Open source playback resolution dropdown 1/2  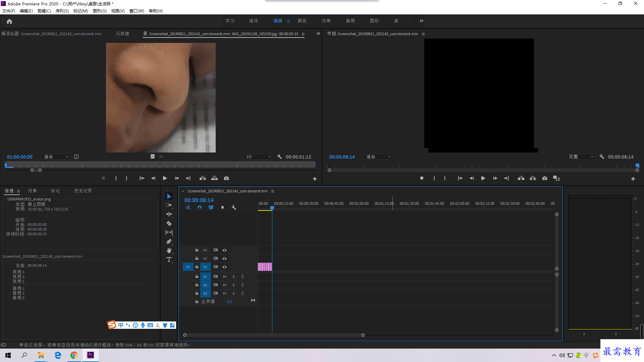(258, 157)
